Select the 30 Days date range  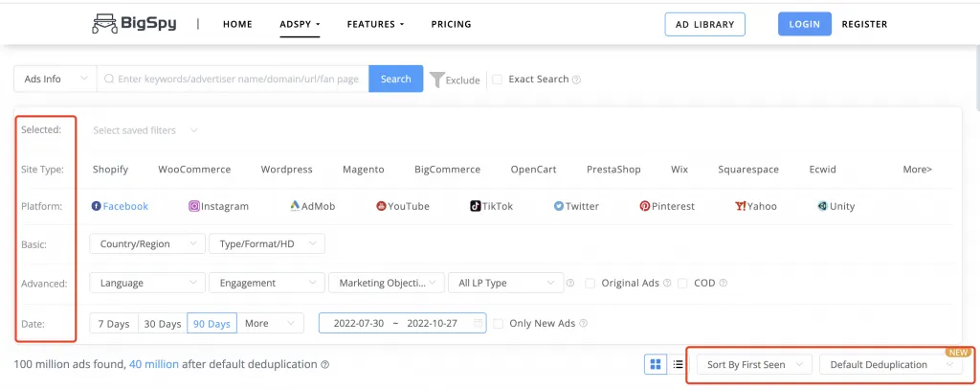pyautogui.click(x=162, y=324)
